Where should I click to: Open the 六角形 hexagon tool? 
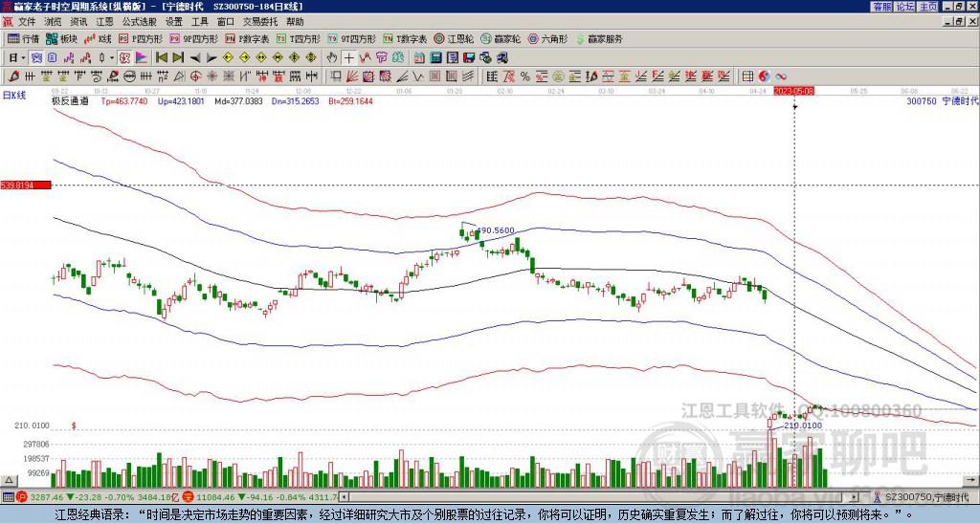547,38
